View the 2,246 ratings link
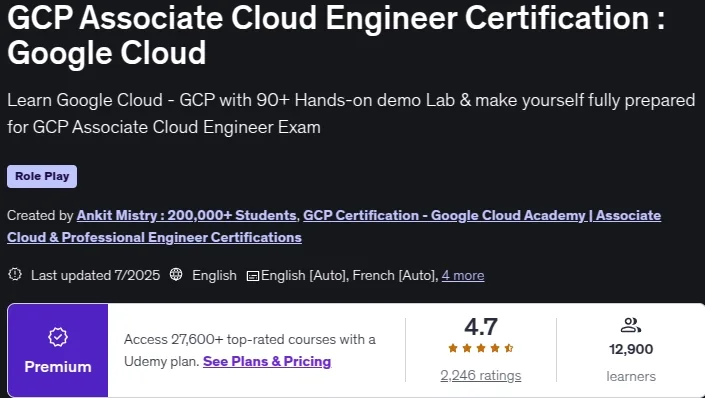This screenshot has height=398, width=705. 481,376
